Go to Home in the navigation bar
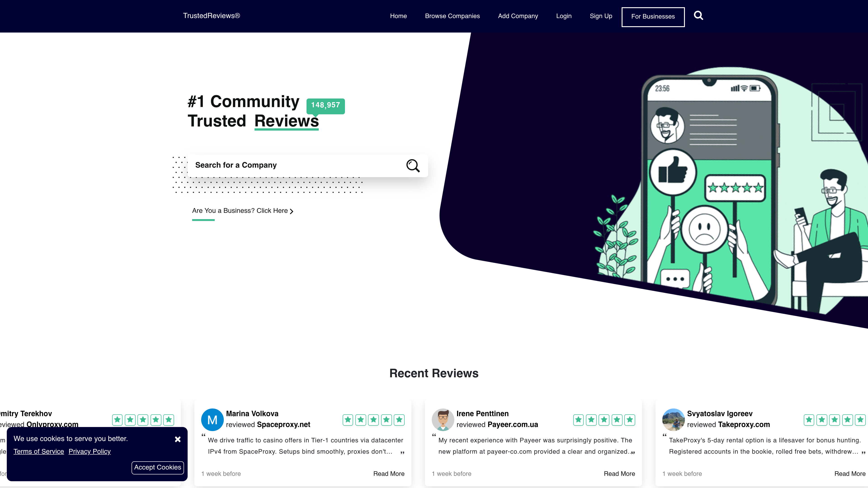The image size is (868, 488). 398,16
